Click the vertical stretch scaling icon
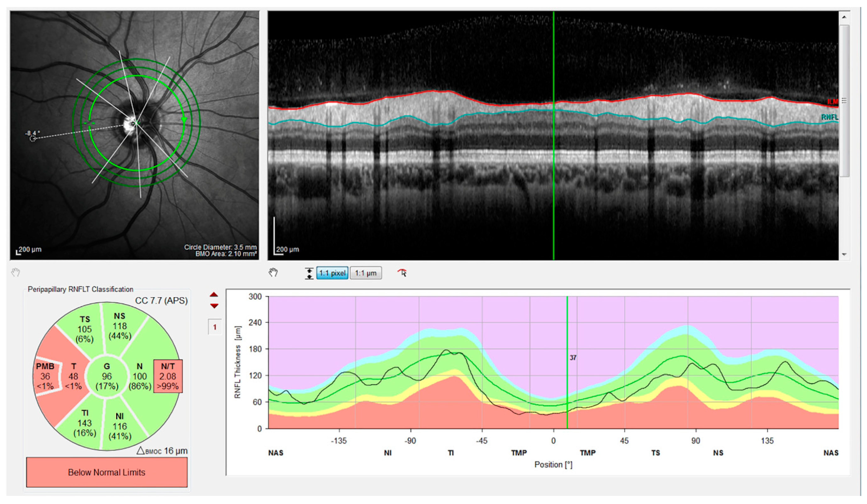The width and height of the screenshot is (867, 504). click(309, 273)
